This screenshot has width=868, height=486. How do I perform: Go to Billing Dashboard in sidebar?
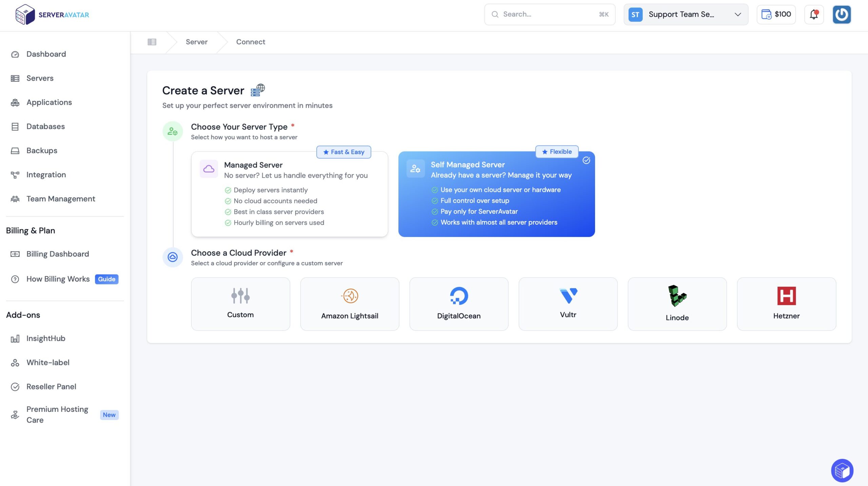tap(58, 254)
